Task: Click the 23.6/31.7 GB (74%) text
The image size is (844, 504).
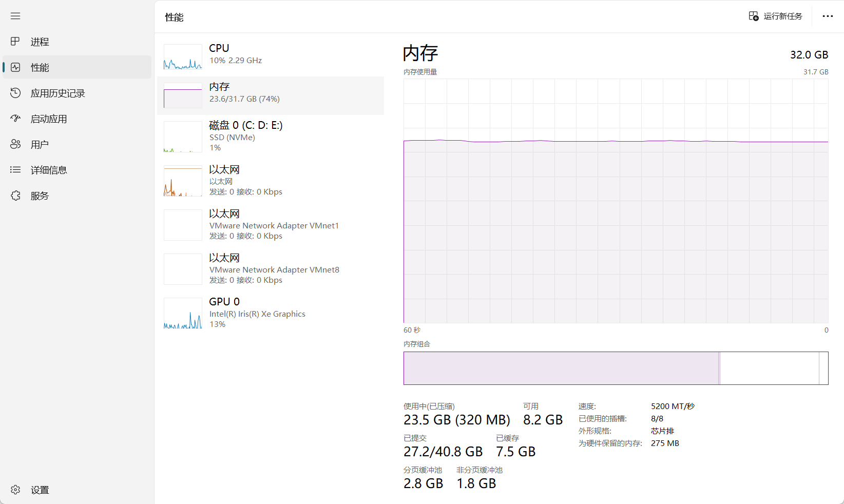Action: pos(244,99)
